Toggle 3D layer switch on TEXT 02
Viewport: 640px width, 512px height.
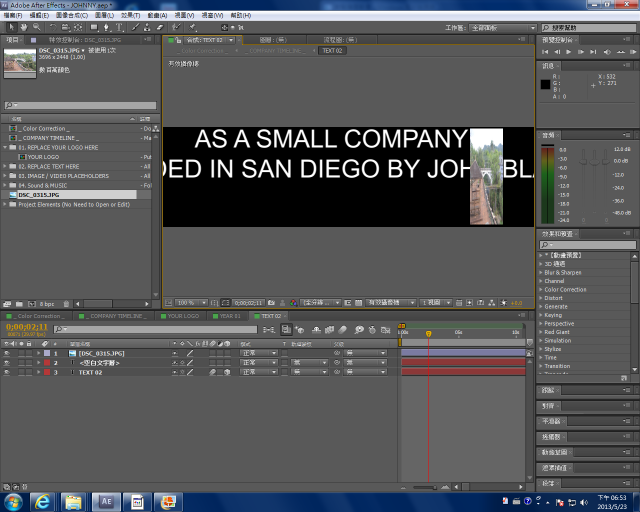(x=227, y=372)
